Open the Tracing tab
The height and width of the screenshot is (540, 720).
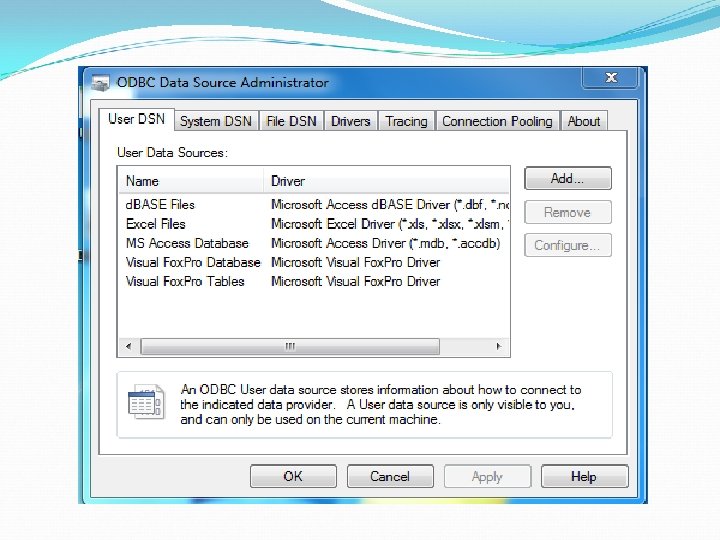[406, 121]
